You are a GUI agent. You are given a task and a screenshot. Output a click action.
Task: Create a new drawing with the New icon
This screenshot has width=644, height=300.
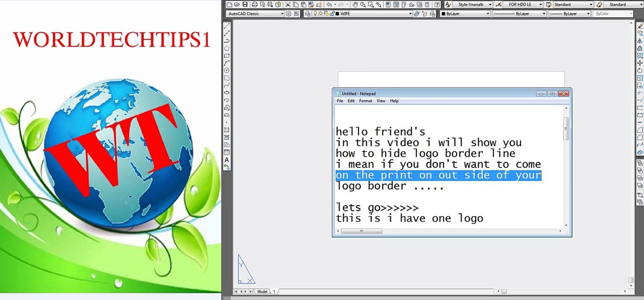[229, 5]
